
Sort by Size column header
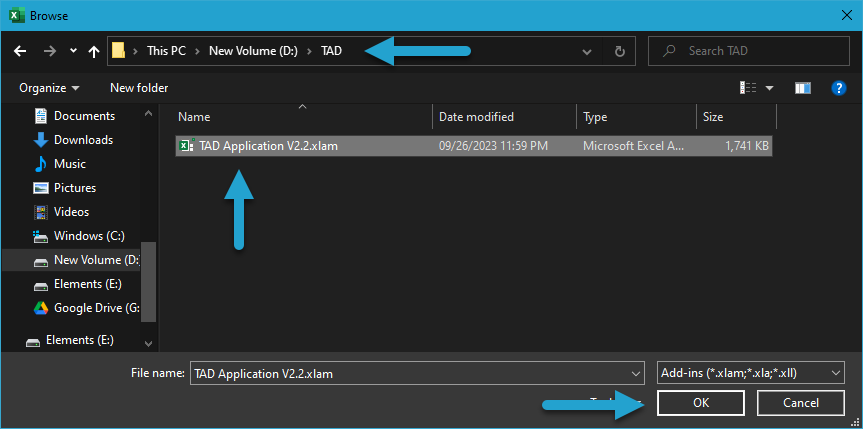[x=713, y=117]
